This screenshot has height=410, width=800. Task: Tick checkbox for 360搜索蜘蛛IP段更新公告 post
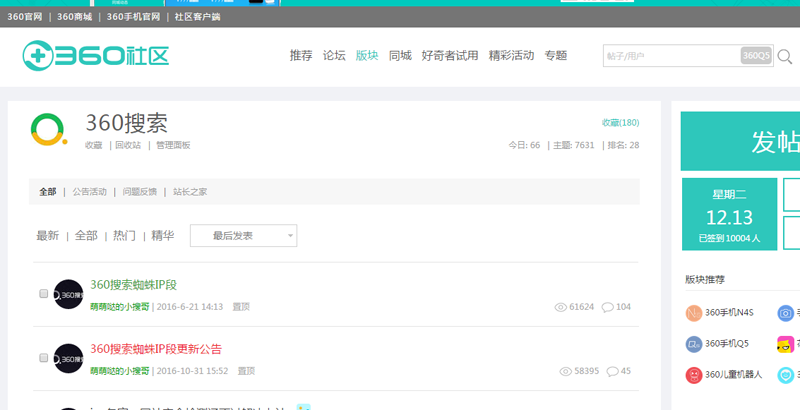click(44, 358)
